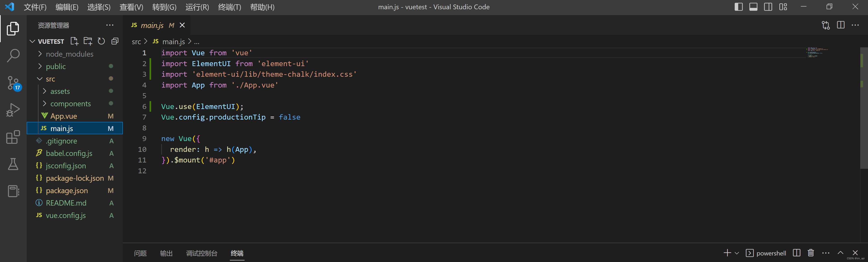Open new terminal launch profile dropdown
Viewport: 868px width, 262px height.
coord(737,253)
